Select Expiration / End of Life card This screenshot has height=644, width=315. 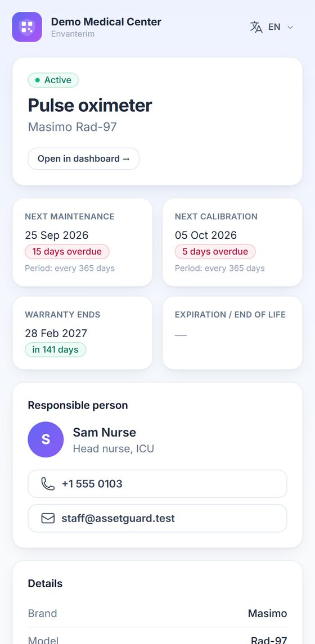point(232,333)
